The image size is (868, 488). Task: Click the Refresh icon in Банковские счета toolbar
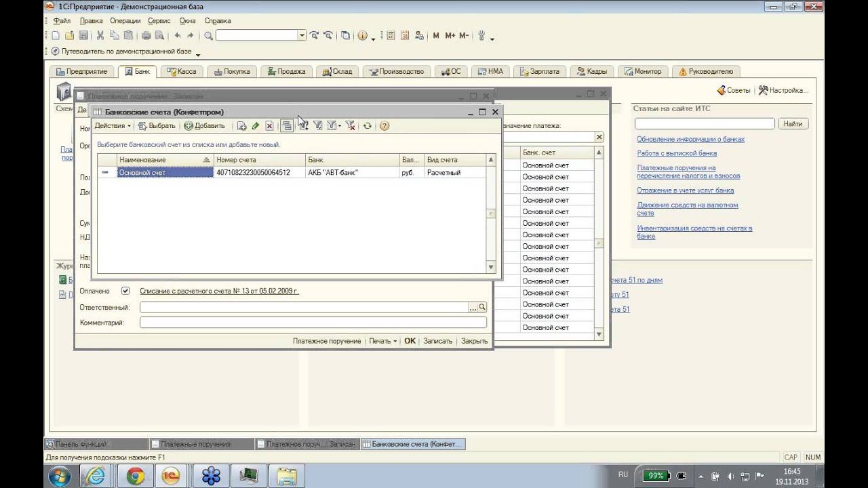(368, 125)
